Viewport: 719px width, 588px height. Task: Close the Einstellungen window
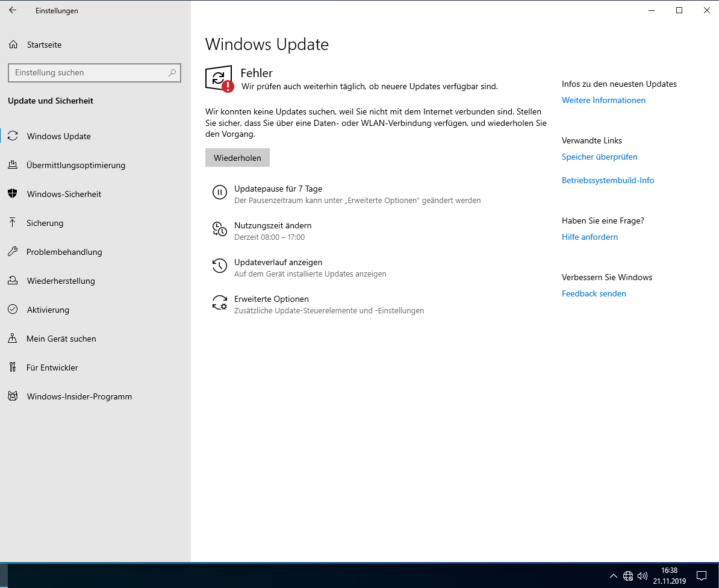[706, 10]
